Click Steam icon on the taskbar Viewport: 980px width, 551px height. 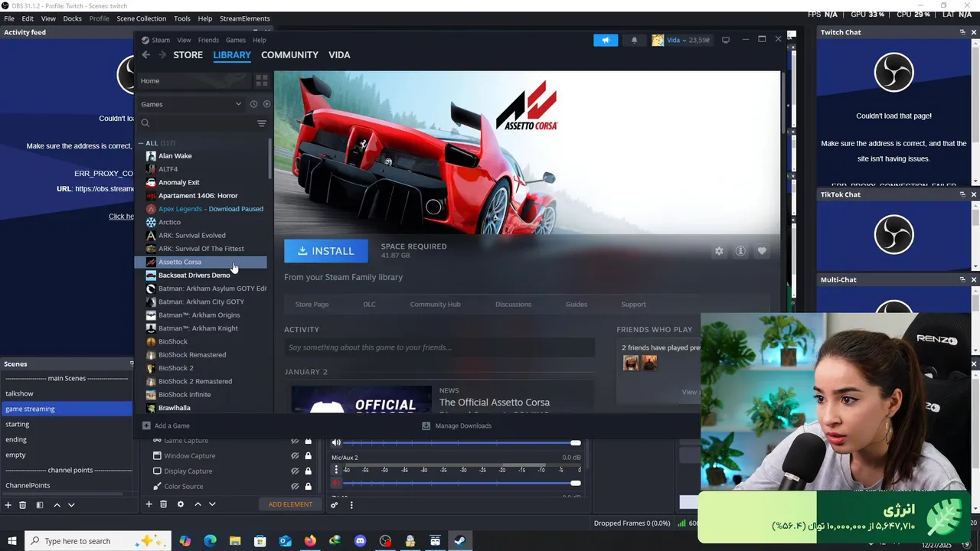460,541
